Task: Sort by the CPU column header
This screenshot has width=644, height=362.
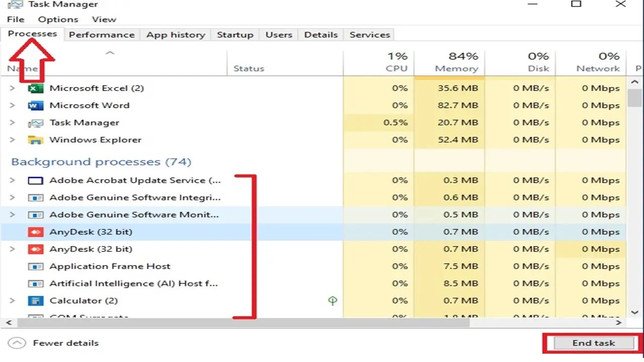Action: [x=379, y=62]
